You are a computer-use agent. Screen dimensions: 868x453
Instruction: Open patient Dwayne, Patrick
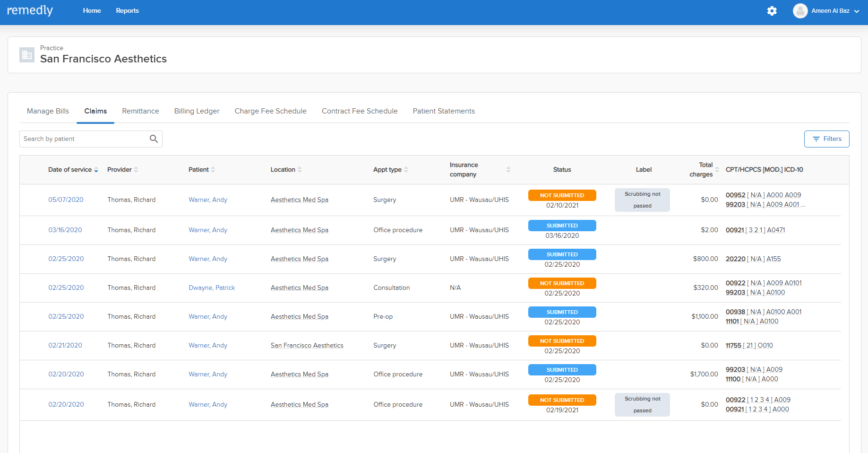[x=212, y=288]
